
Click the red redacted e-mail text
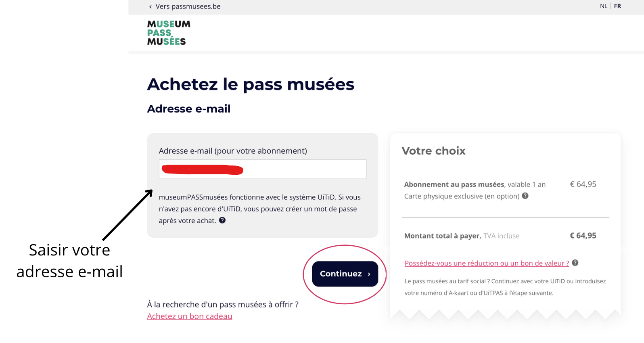point(202,169)
